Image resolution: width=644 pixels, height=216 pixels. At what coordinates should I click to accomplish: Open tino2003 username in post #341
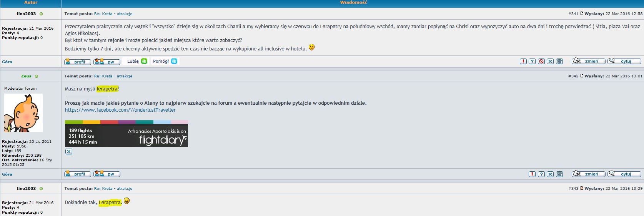point(26,13)
